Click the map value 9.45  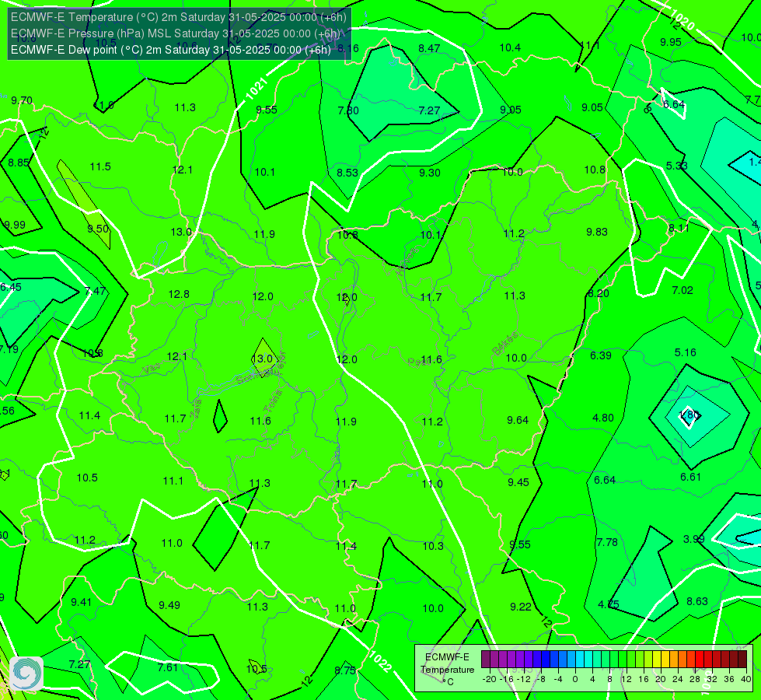[518, 482]
